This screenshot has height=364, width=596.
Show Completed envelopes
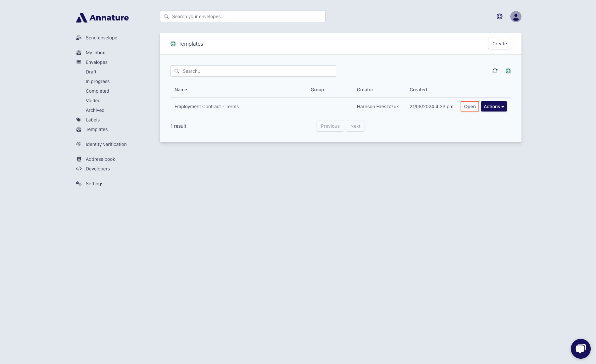point(97,91)
